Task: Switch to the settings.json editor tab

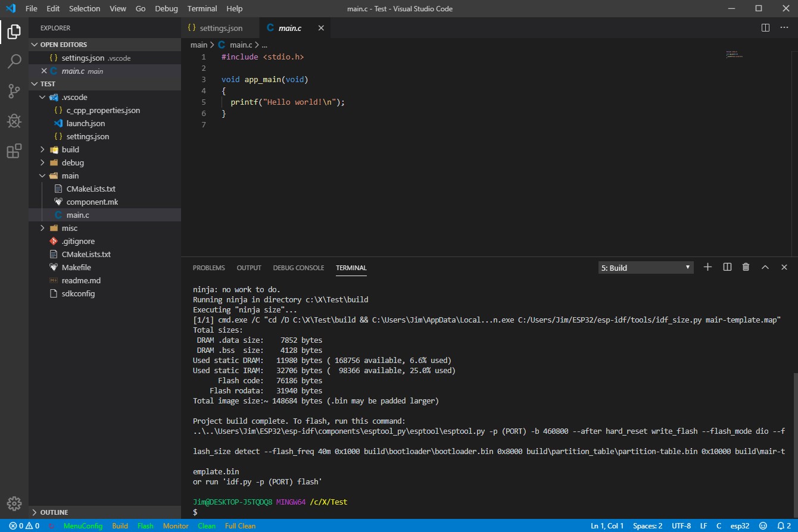Action: (x=220, y=28)
